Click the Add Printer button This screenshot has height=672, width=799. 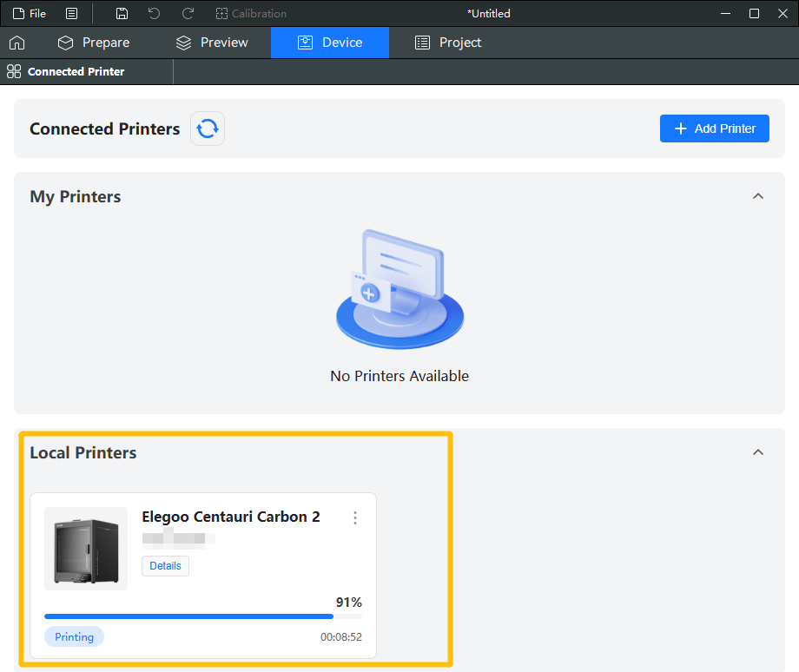pos(714,128)
